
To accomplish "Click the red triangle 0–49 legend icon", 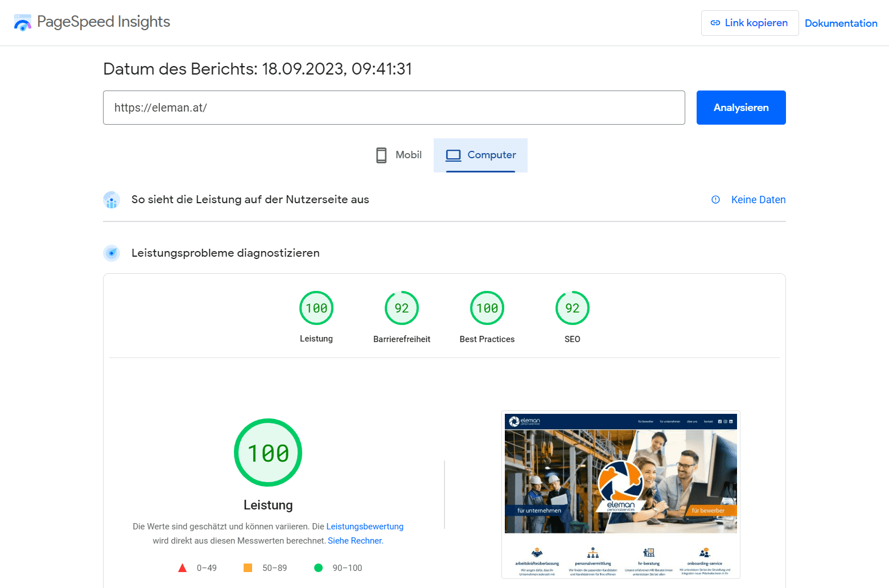I will coord(182,568).
